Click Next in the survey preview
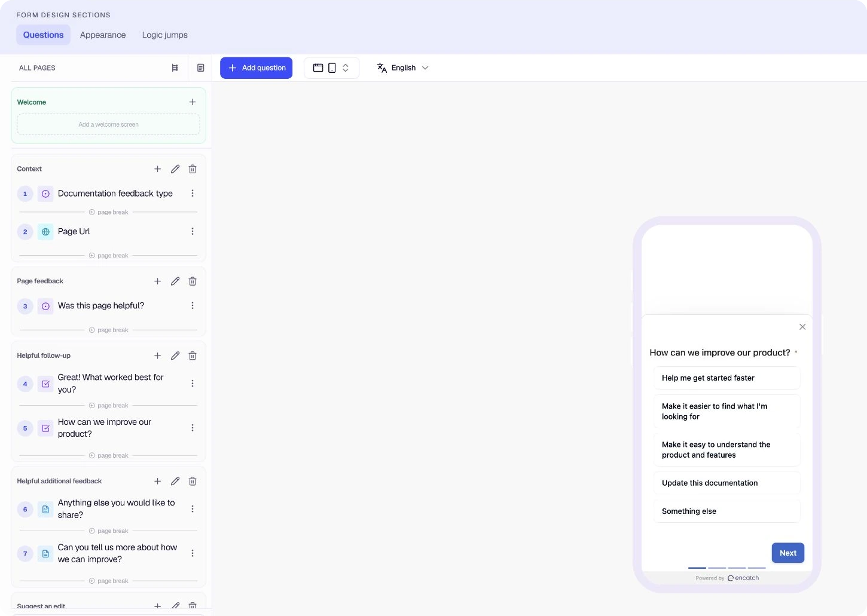 (788, 553)
